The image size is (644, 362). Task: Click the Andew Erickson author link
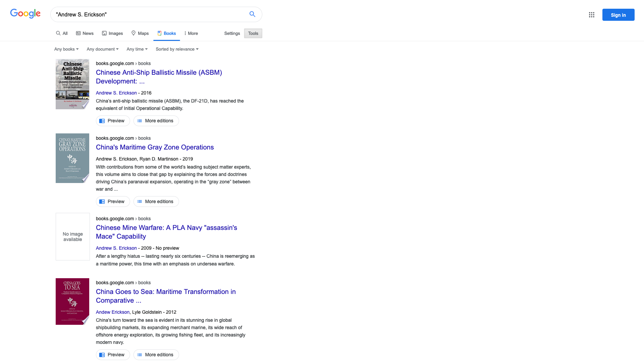point(113,312)
